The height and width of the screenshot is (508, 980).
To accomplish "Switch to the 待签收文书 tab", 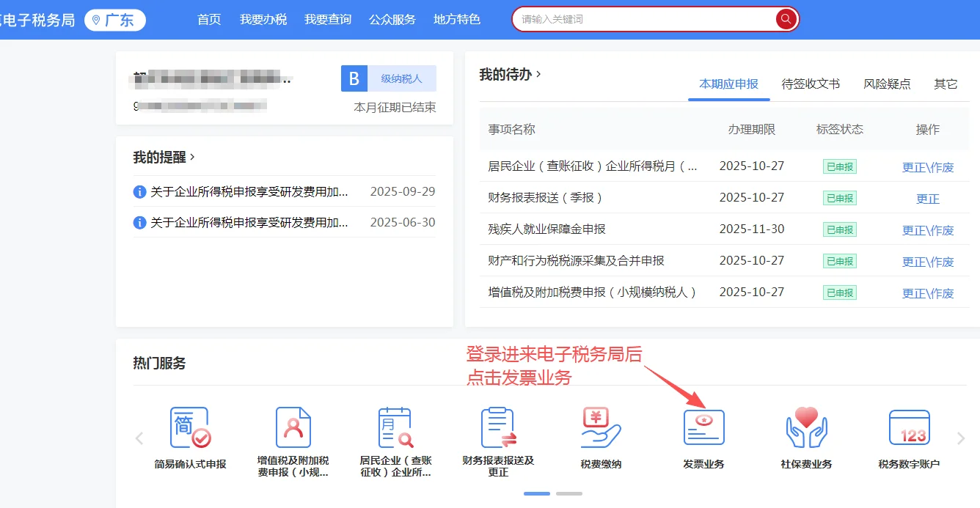I will [810, 84].
